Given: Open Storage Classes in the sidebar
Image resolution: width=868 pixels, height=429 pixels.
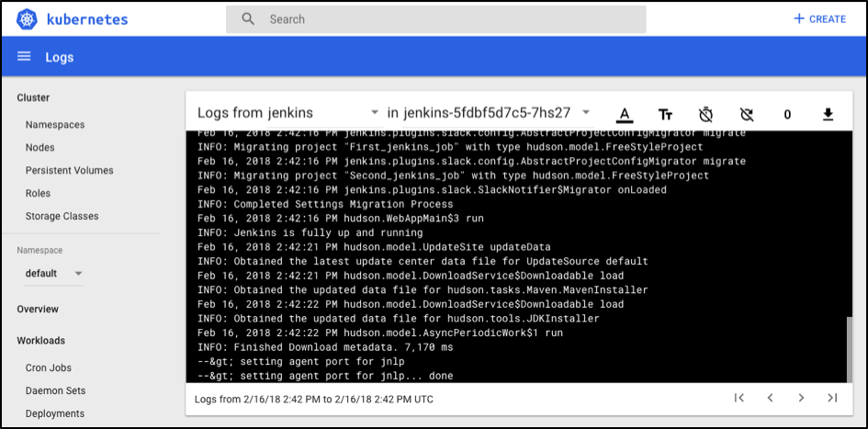Looking at the screenshot, I should point(62,216).
